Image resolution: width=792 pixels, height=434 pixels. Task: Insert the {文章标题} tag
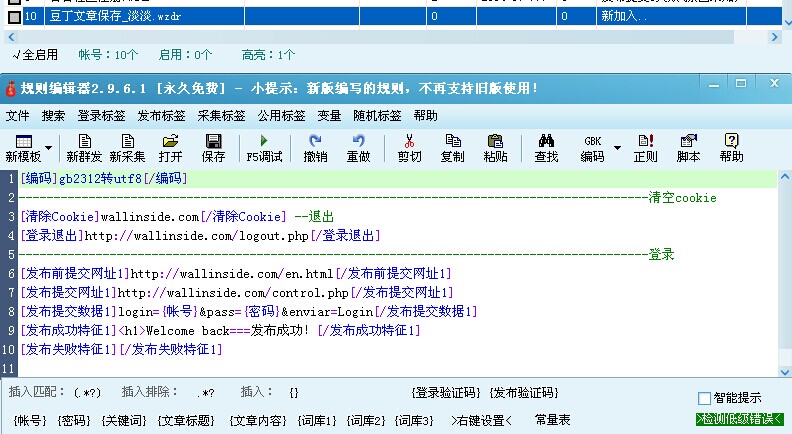pyautogui.click(x=188, y=421)
